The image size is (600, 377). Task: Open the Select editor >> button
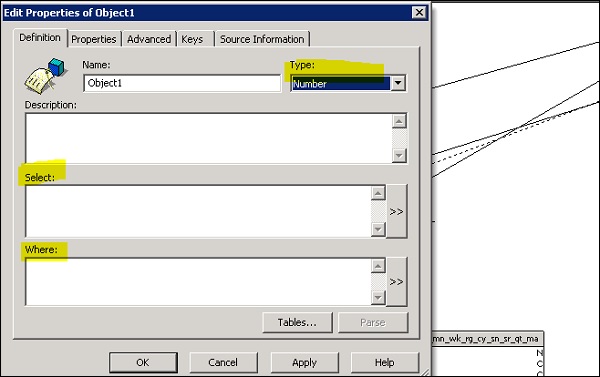click(x=396, y=211)
